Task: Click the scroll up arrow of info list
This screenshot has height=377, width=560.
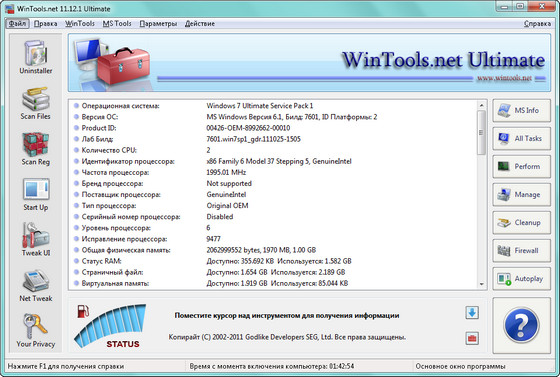Action: pos(481,105)
